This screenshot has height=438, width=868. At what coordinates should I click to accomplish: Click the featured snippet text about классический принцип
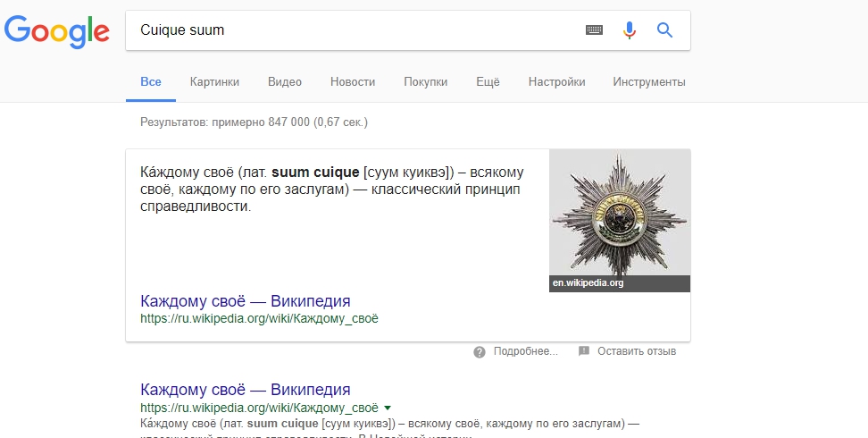click(x=331, y=190)
